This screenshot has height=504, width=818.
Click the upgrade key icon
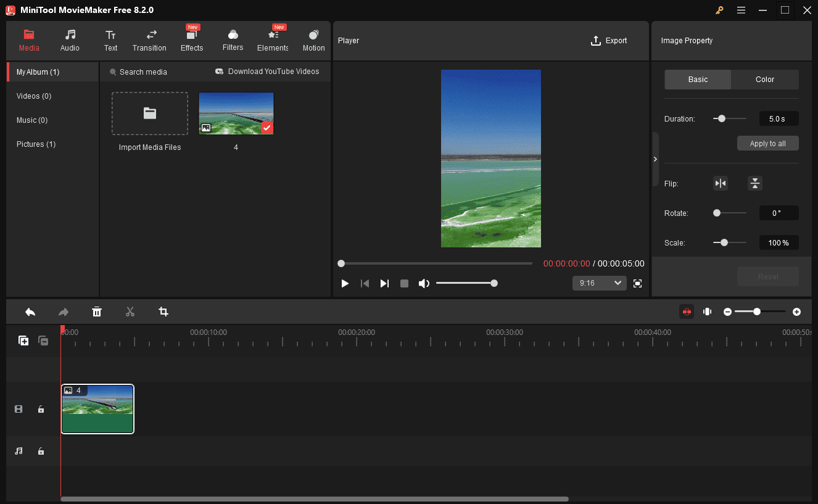(719, 10)
